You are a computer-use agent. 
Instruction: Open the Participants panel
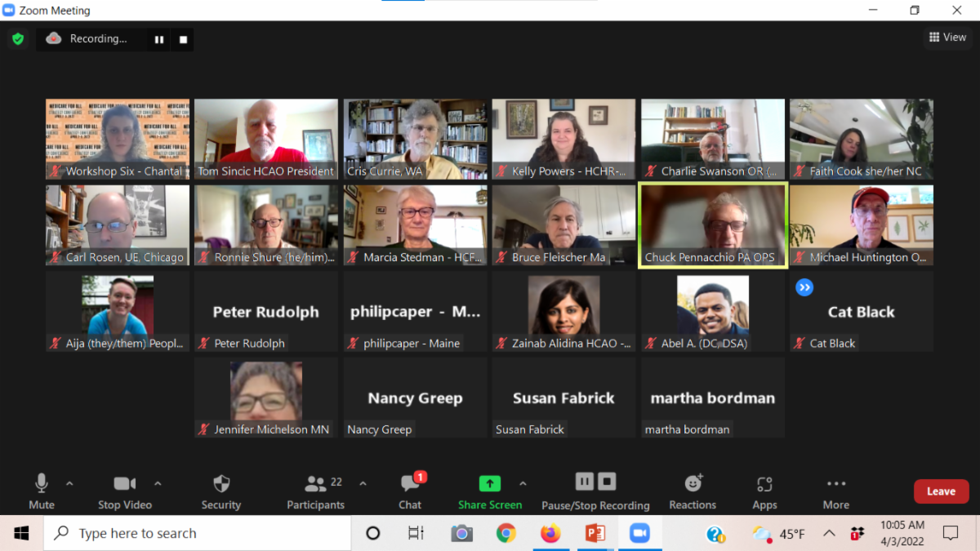click(315, 491)
